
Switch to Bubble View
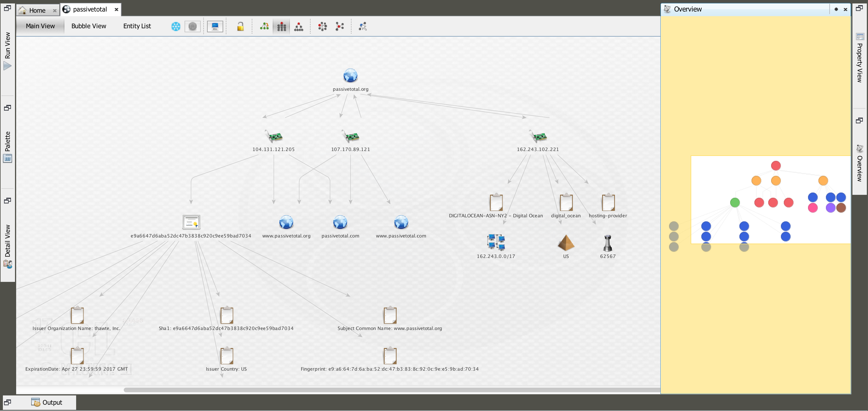pyautogui.click(x=89, y=26)
